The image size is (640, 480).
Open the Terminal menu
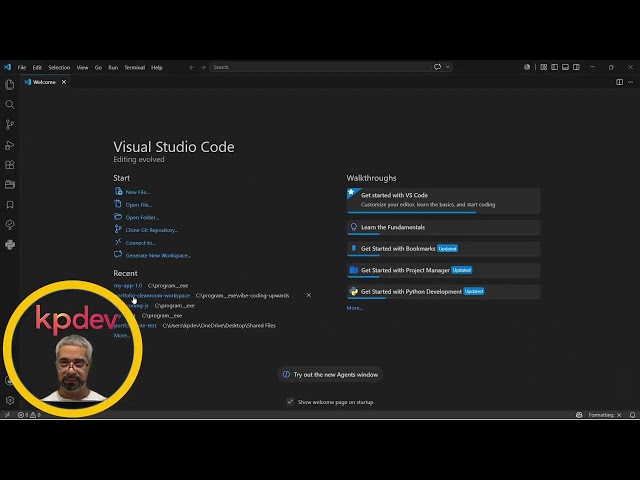pos(135,67)
